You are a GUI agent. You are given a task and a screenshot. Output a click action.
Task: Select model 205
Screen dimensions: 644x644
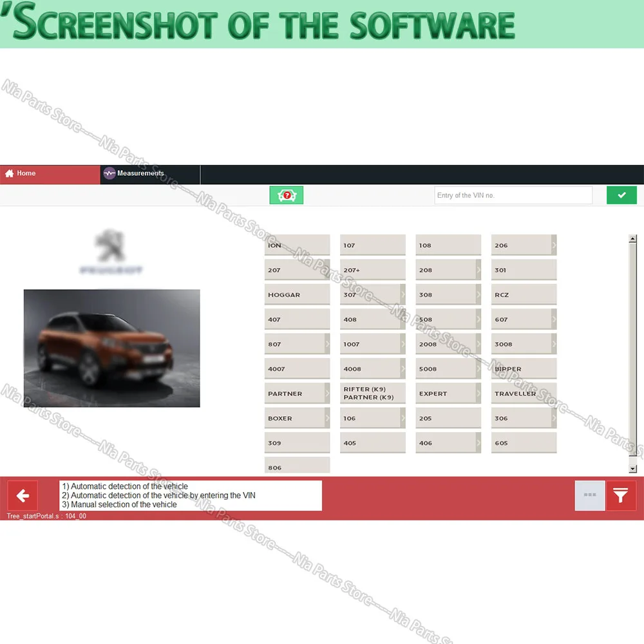448,418
